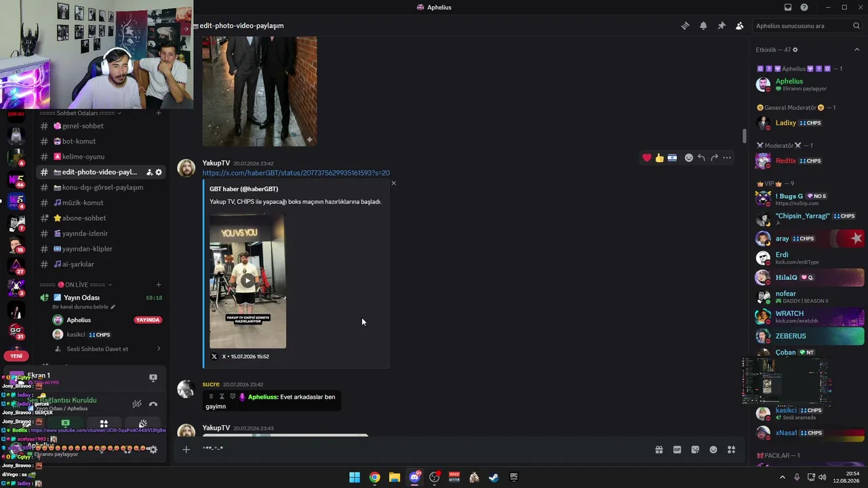868x488 pixels.
Task: React with the flag emoji
Action: pyautogui.click(x=672, y=158)
